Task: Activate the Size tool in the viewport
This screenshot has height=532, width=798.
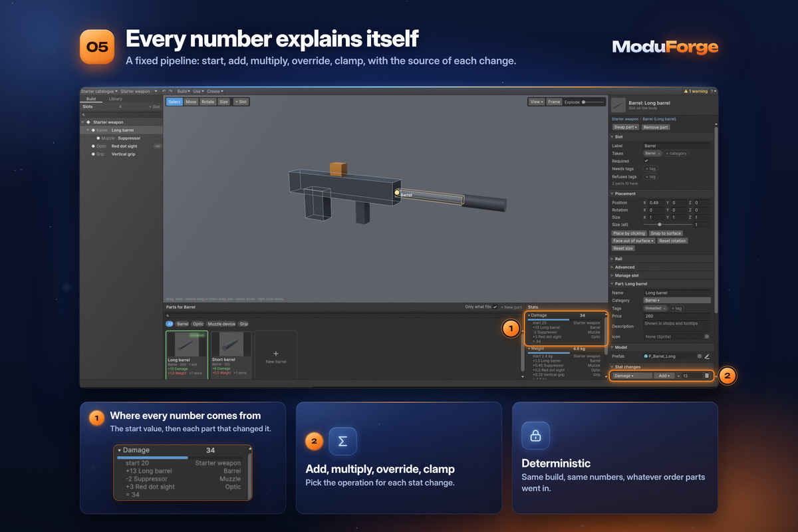Action: pyautogui.click(x=223, y=102)
